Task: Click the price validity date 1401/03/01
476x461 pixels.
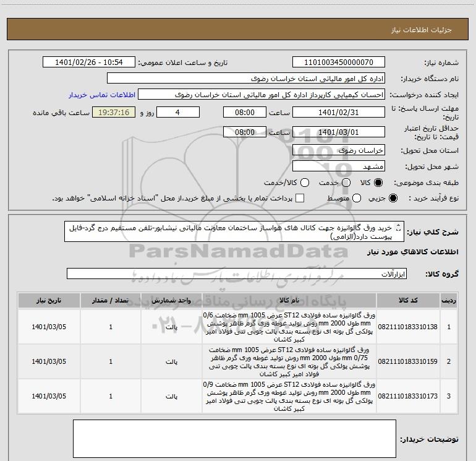Action: pyautogui.click(x=339, y=132)
